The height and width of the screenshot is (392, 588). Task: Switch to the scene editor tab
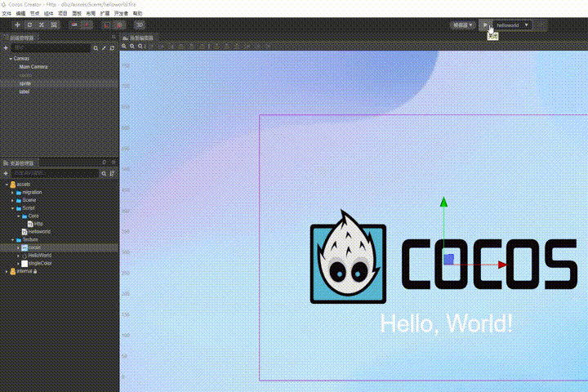(138, 38)
